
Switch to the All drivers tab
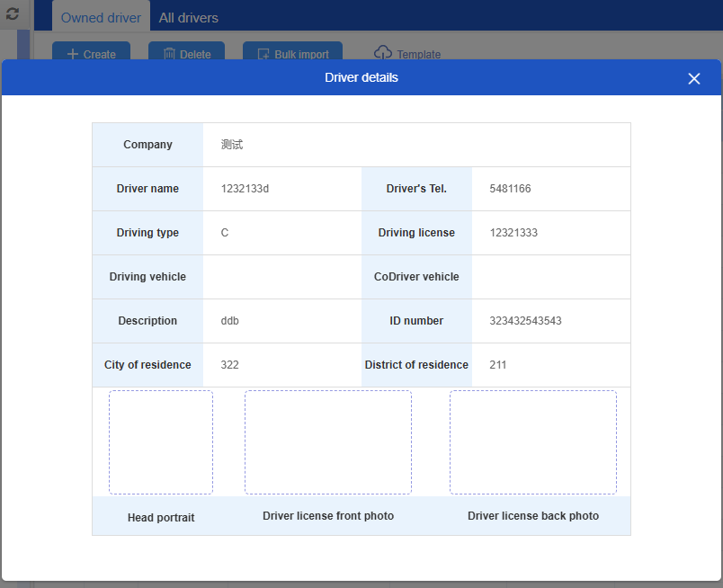[x=188, y=18]
